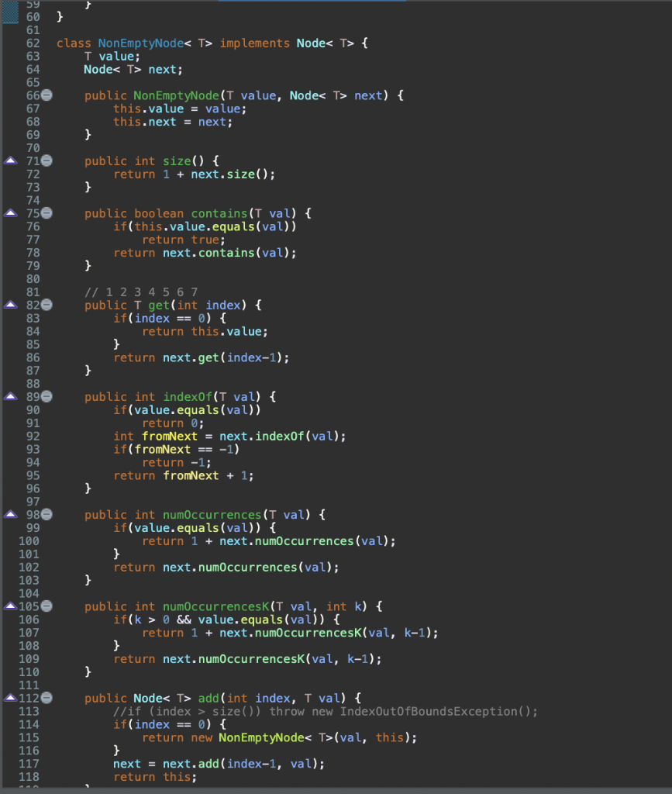Image resolution: width=672 pixels, height=794 pixels.
Task: Click 'T value;' field declaration on line 63
Action: click(112, 56)
